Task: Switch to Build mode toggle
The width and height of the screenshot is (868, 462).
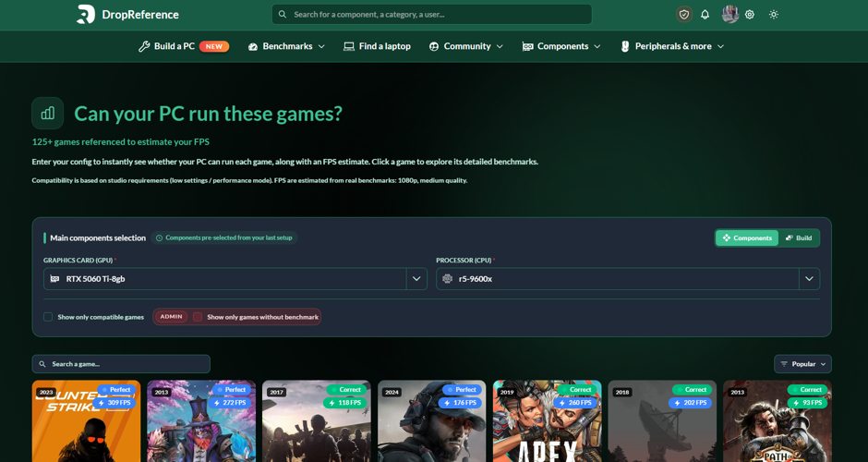Action: click(x=799, y=237)
